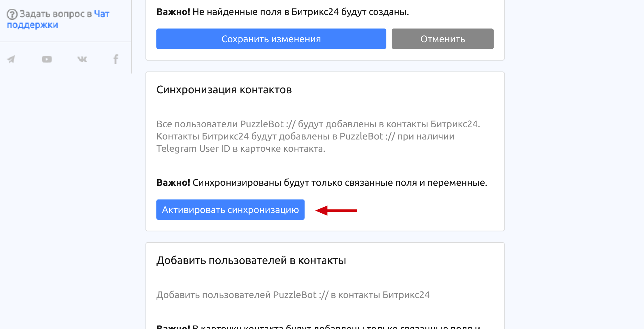Click note 'Не найденные поля в Битрикс24'

click(283, 12)
